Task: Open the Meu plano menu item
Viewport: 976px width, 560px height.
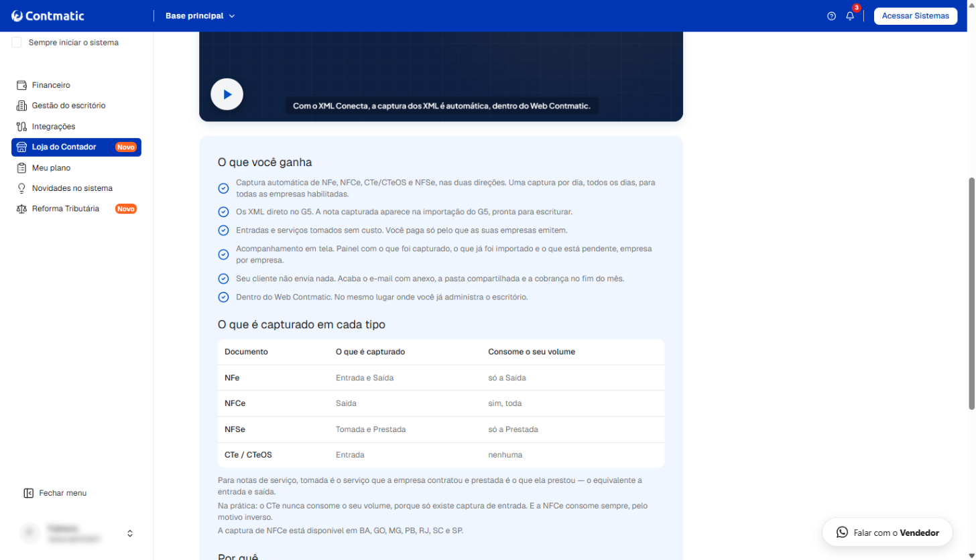Action: click(76, 167)
